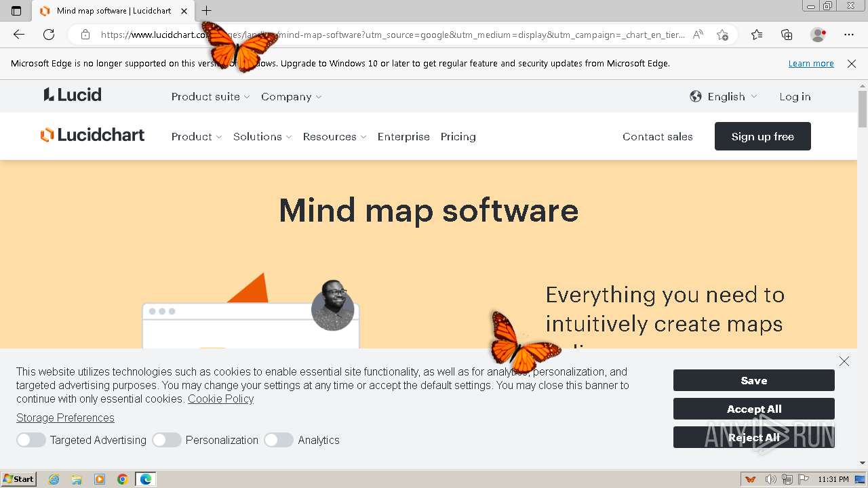Click Learn more link in notification bar
Viewport: 868px width, 488px height.
tap(811, 63)
